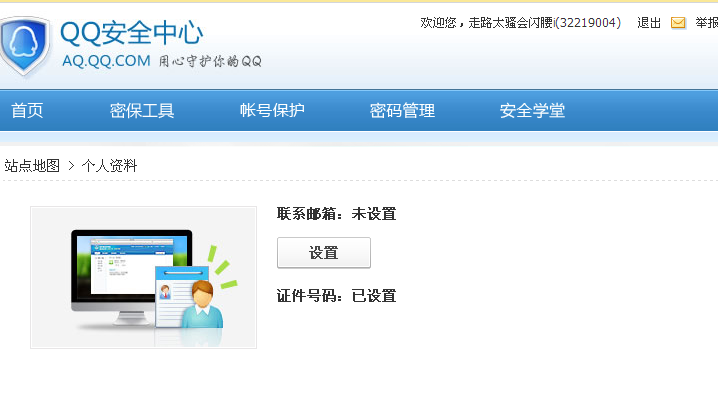
Task: Click the AQ.QQ.COM site address text
Action: coord(106,61)
